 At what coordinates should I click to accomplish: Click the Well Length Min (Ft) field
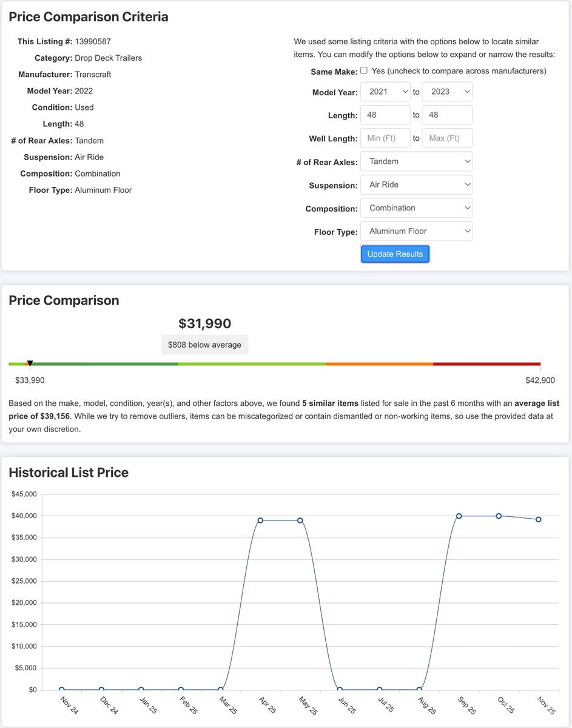coord(385,138)
